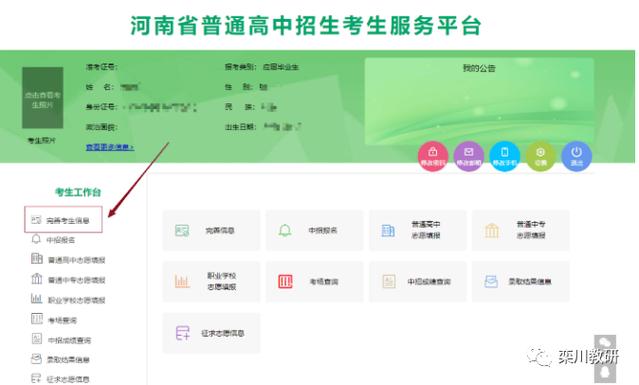Select 中招成绩查询 in the sidebar
This screenshot has width=639, height=385.
[x=61, y=339]
